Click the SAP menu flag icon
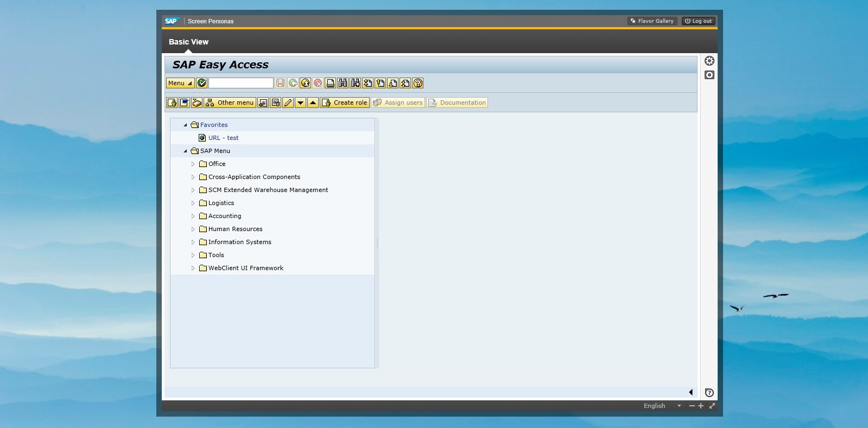This screenshot has width=868, height=428. click(185, 103)
